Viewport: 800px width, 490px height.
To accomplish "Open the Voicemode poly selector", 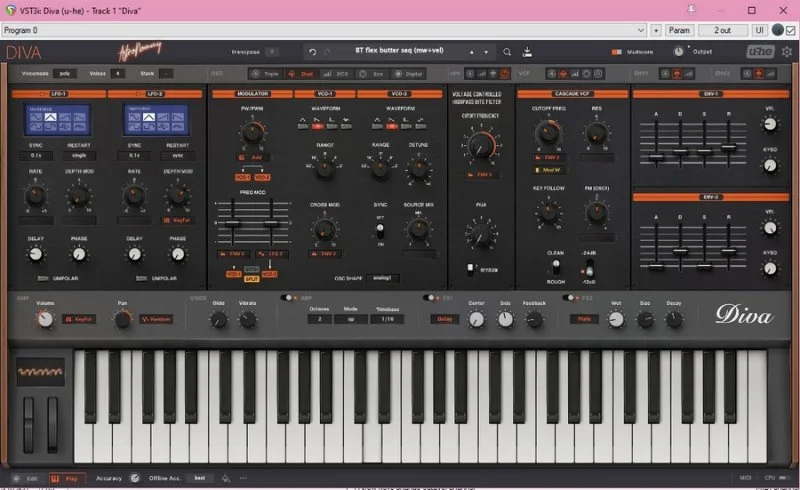I will (x=65, y=74).
